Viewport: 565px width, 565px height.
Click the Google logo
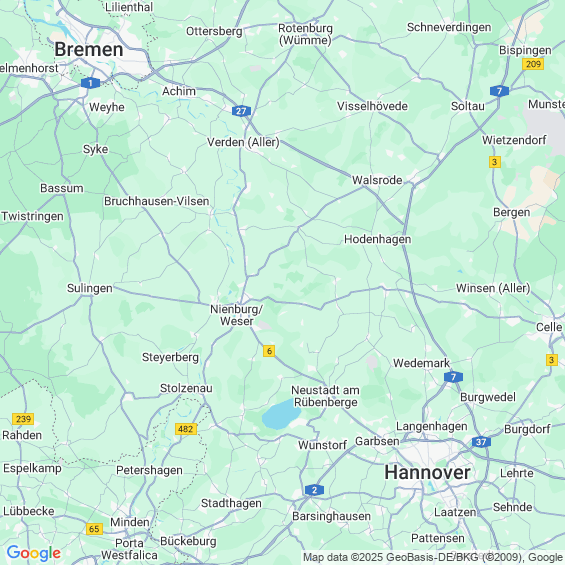34,553
